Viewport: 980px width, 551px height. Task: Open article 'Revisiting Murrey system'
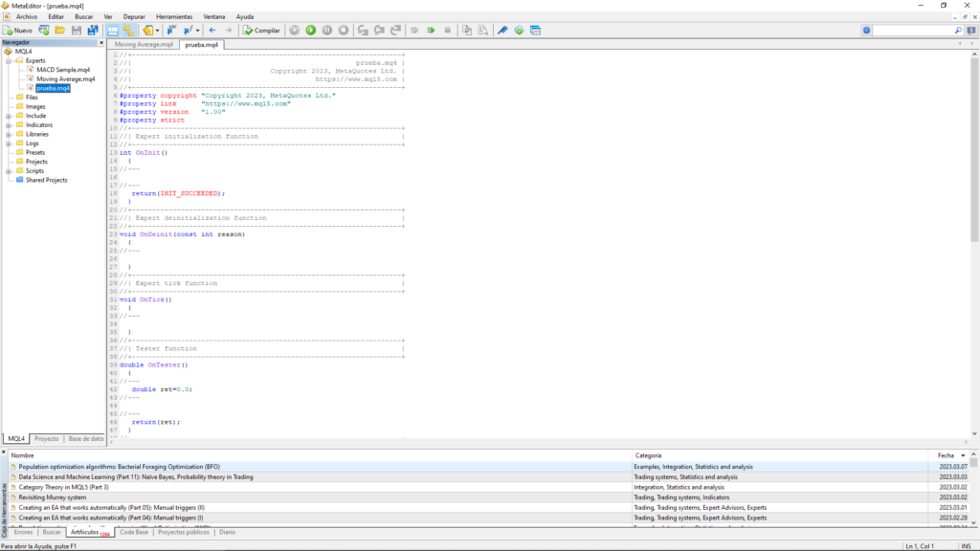tap(53, 497)
